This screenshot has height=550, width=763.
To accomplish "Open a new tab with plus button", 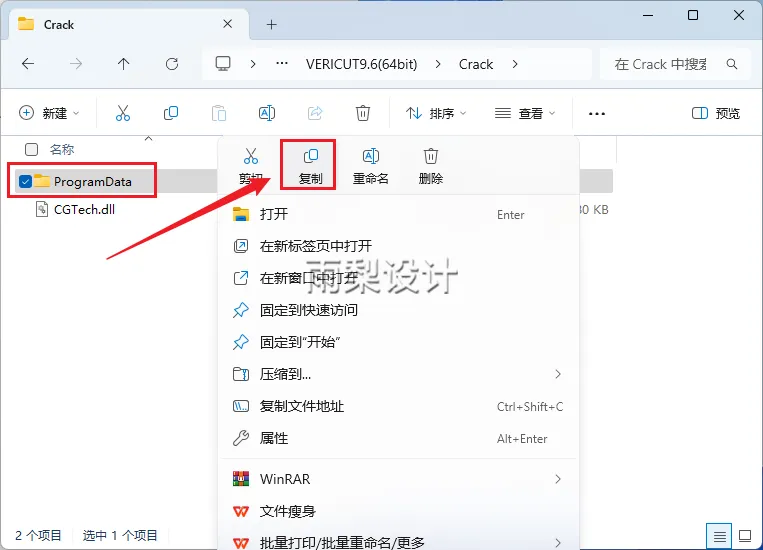I will pyautogui.click(x=272, y=24).
